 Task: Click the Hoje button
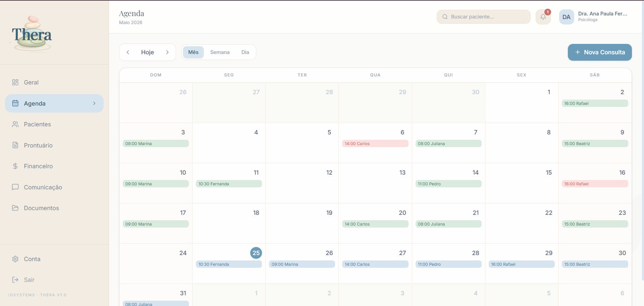(148, 52)
